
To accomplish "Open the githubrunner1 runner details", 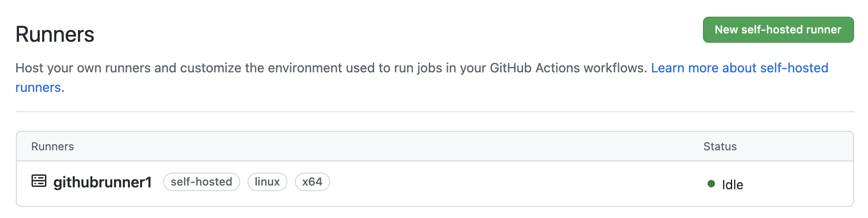I will point(102,182).
